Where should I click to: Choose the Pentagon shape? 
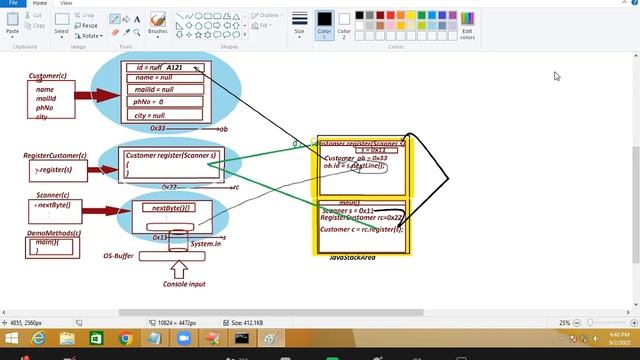(x=198, y=26)
